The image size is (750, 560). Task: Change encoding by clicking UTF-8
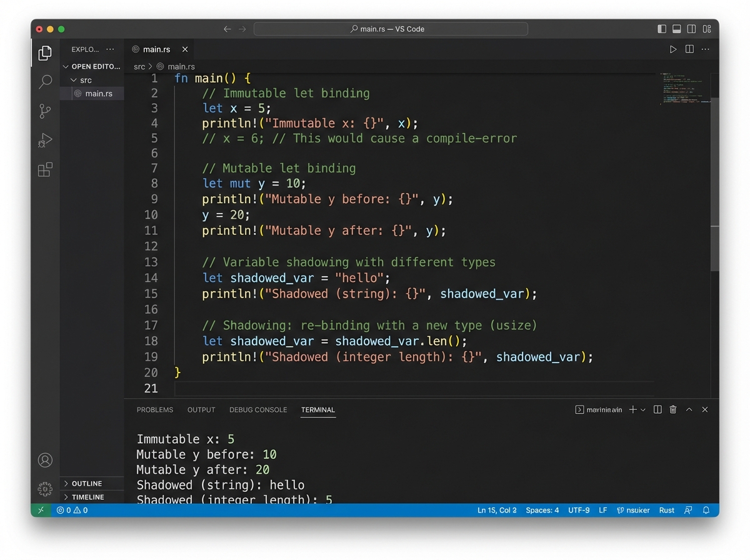(578, 510)
